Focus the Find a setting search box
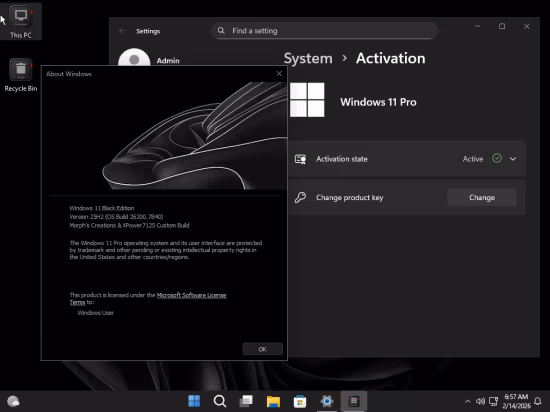 [324, 31]
